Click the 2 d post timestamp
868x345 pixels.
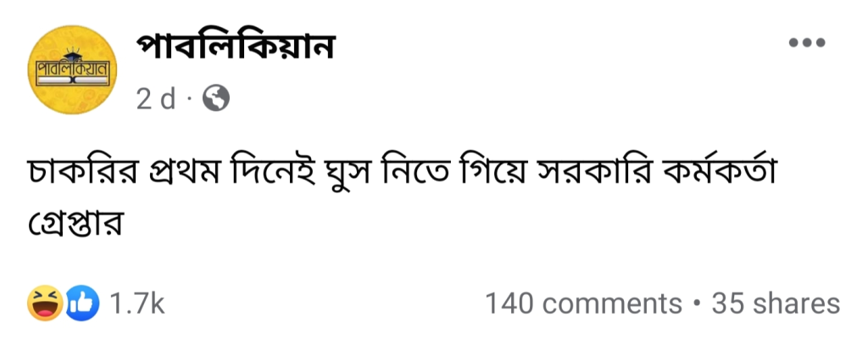pyautogui.click(x=156, y=100)
